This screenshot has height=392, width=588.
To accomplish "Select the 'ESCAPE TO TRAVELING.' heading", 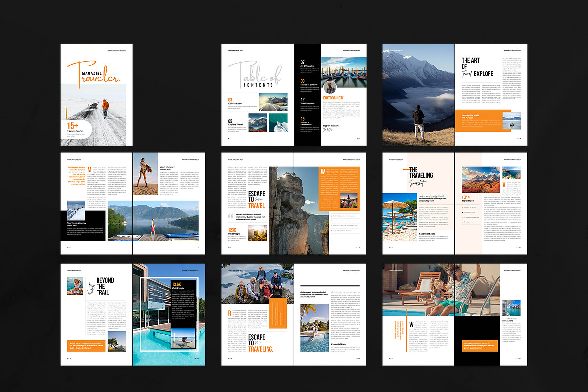I will pyautogui.click(x=261, y=343).
